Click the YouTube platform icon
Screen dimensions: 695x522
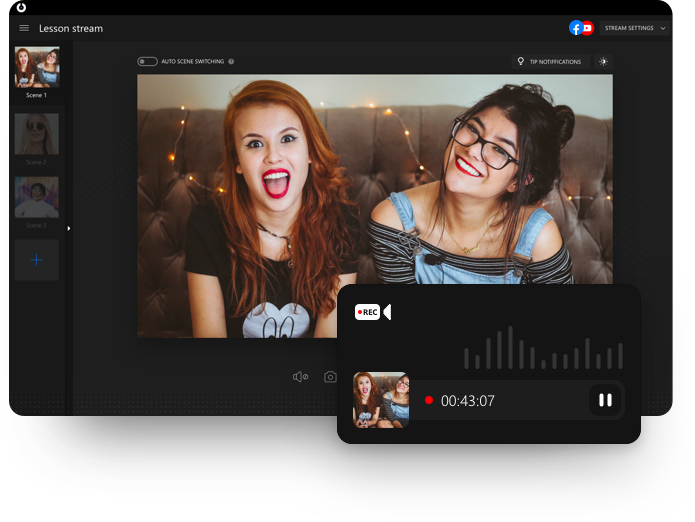pyautogui.click(x=587, y=28)
